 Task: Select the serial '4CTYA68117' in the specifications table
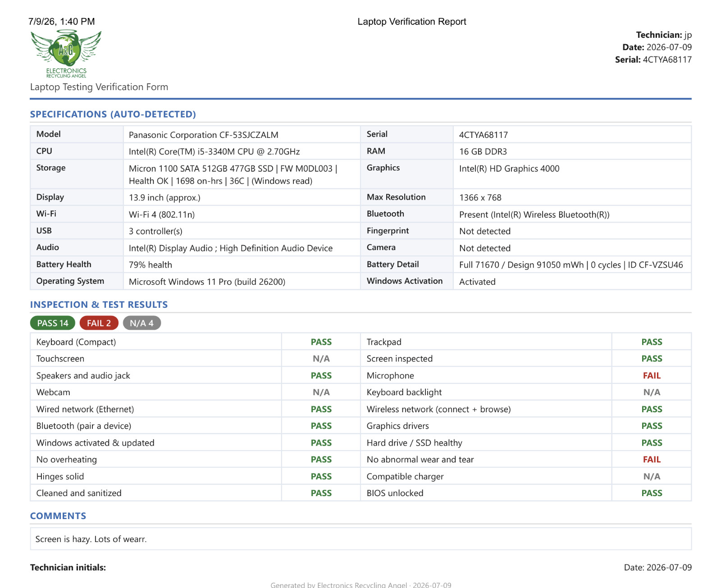click(484, 135)
